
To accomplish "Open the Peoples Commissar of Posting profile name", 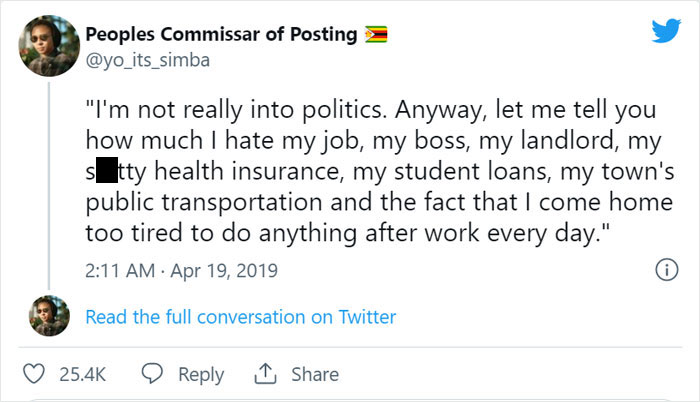I will click(x=221, y=35).
